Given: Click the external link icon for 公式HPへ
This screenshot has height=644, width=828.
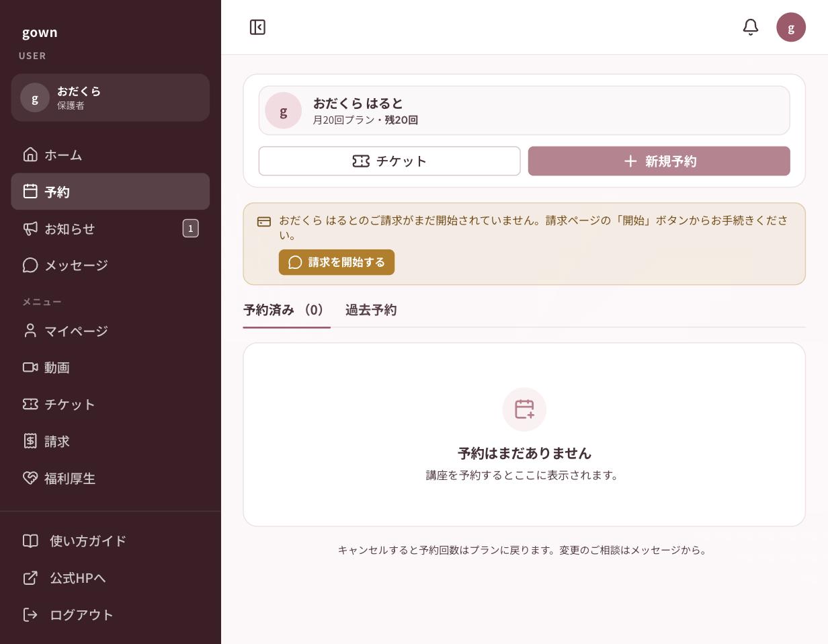Looking at the screenshot, I should pos(30,577).
